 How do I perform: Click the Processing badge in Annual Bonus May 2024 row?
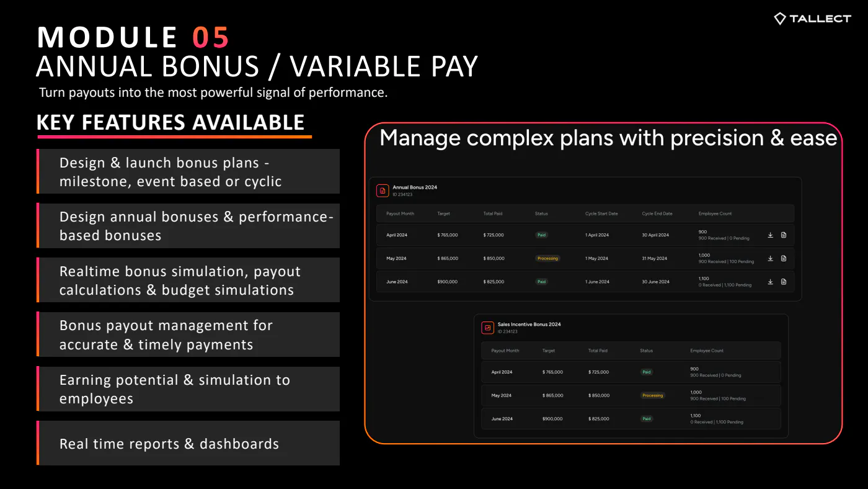(547, 258)
